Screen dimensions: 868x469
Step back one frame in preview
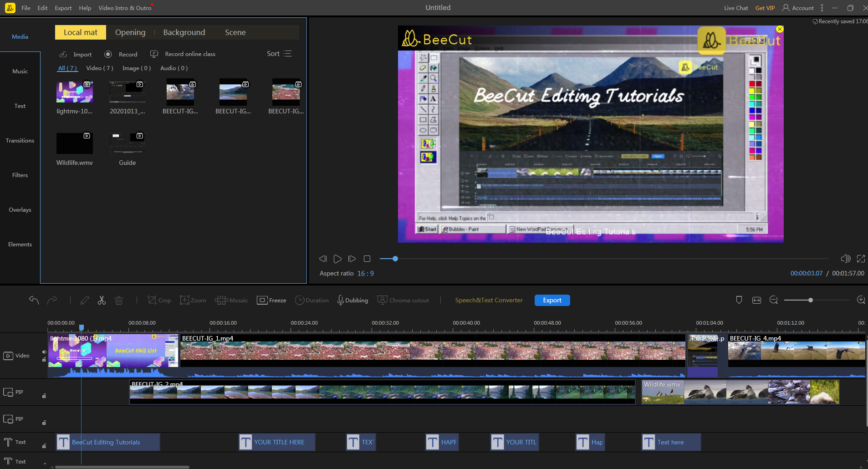[x=323, y=259]
